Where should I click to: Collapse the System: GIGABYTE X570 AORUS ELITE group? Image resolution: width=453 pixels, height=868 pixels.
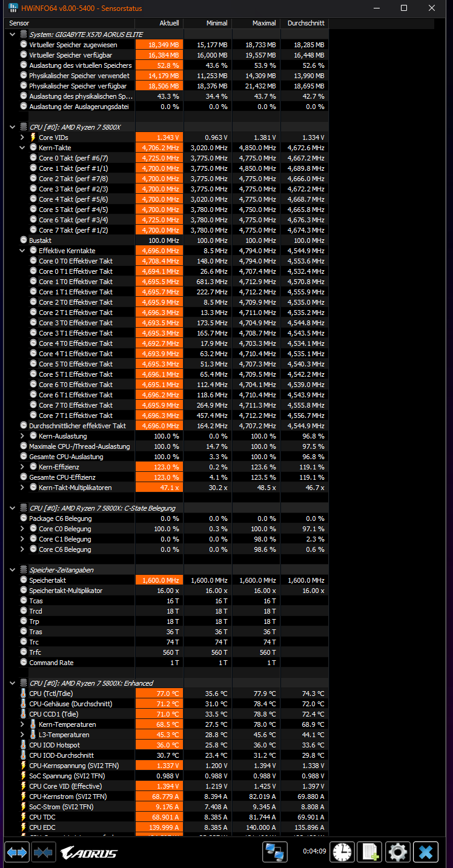[13, 35]
